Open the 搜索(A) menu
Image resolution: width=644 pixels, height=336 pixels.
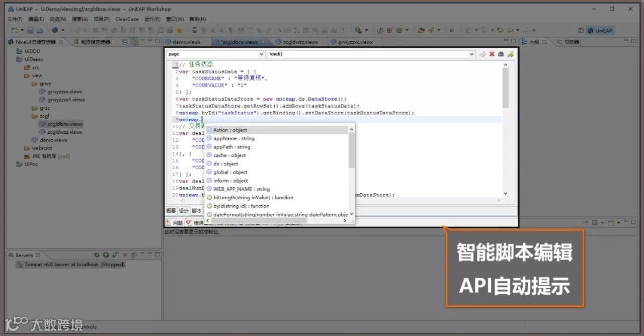[79, 19]
